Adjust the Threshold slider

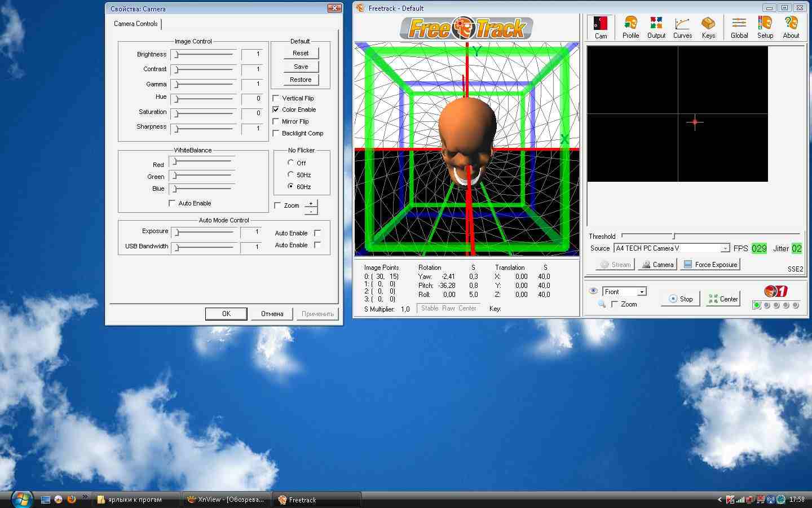[x=710, y=235]
